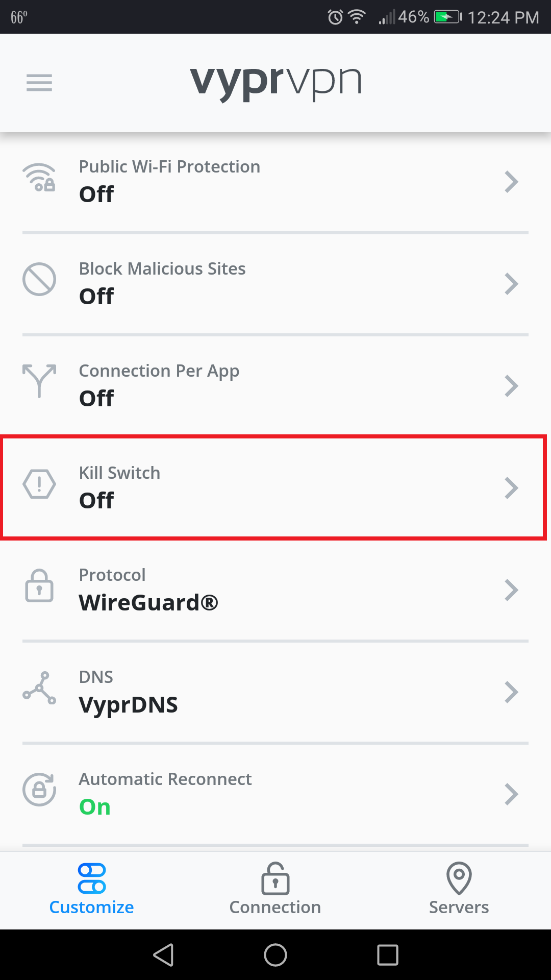Click the Kill Switch warning icon

pyautogui.click(x=39, y=485)
